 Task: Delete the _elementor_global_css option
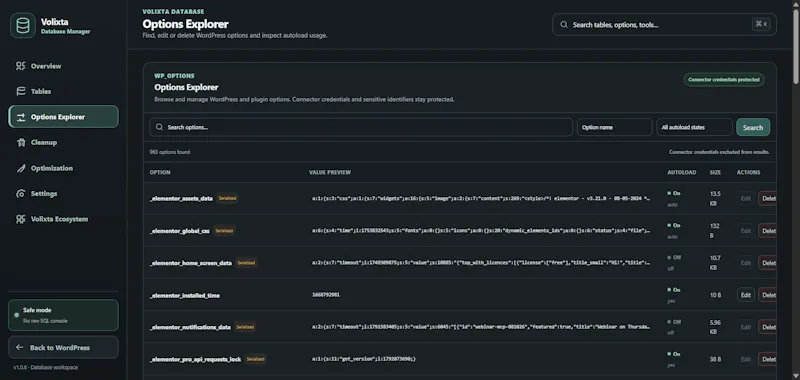coord(767,231)
